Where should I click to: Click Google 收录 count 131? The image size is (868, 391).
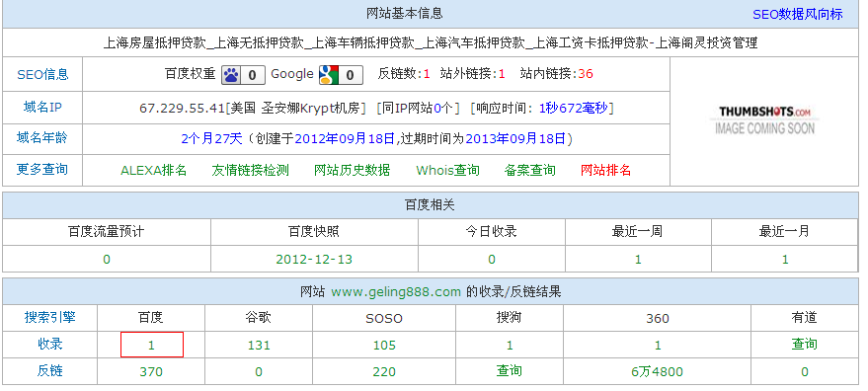tap(259, 345)
